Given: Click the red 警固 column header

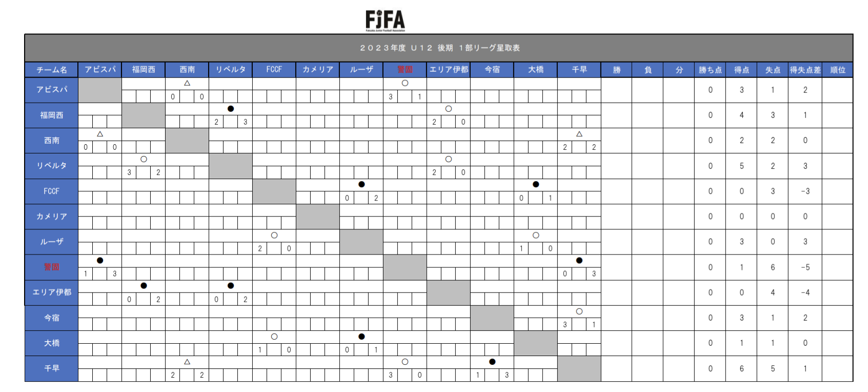Looking at the screenshot, I should tap(405, 70).
